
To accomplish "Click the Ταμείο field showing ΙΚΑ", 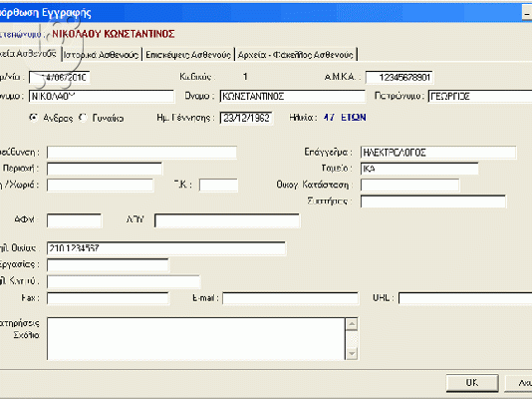I will [419, 169].
